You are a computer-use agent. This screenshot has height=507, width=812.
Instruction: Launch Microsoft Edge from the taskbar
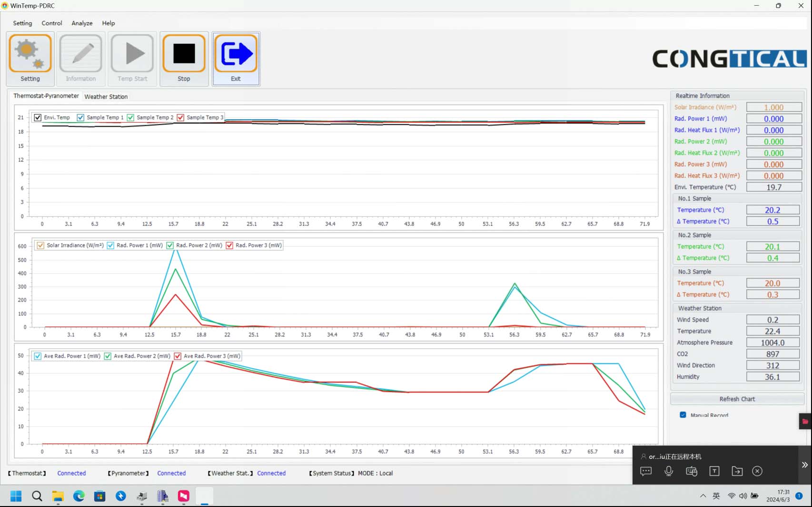pos(79,497)
